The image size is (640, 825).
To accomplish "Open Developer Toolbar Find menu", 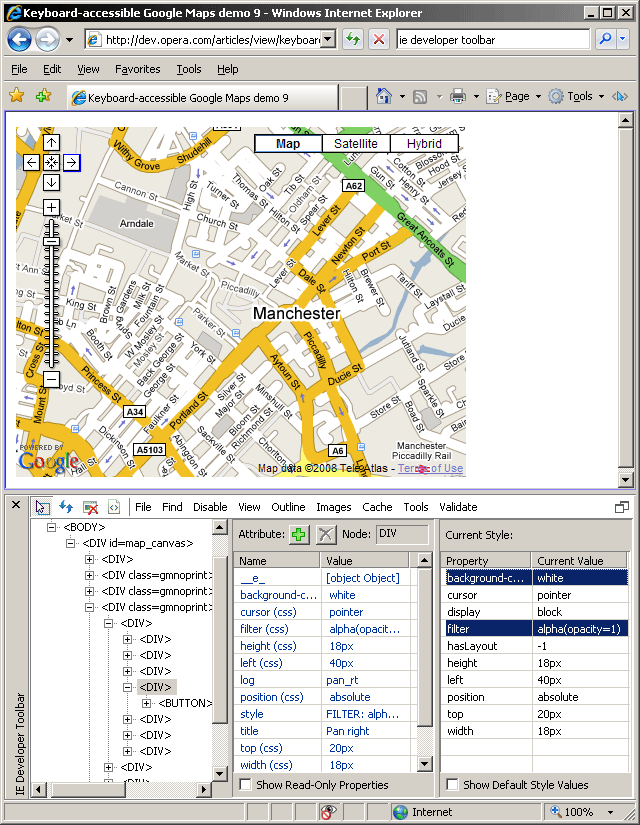I will pyautogui.click(x=172, y=507).
